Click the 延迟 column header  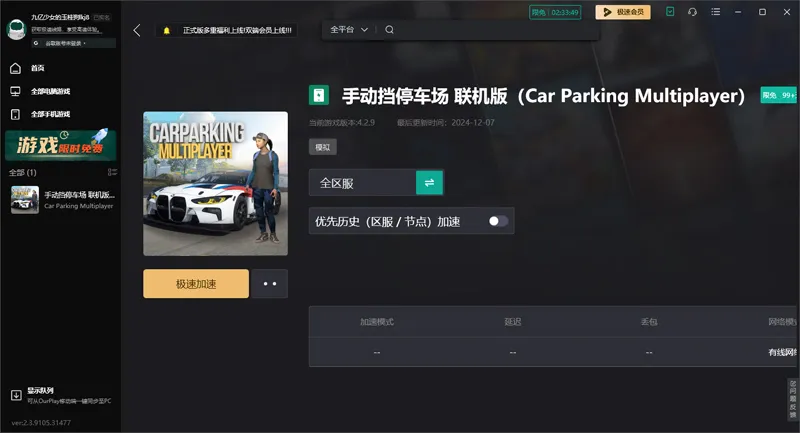[513, 322]
